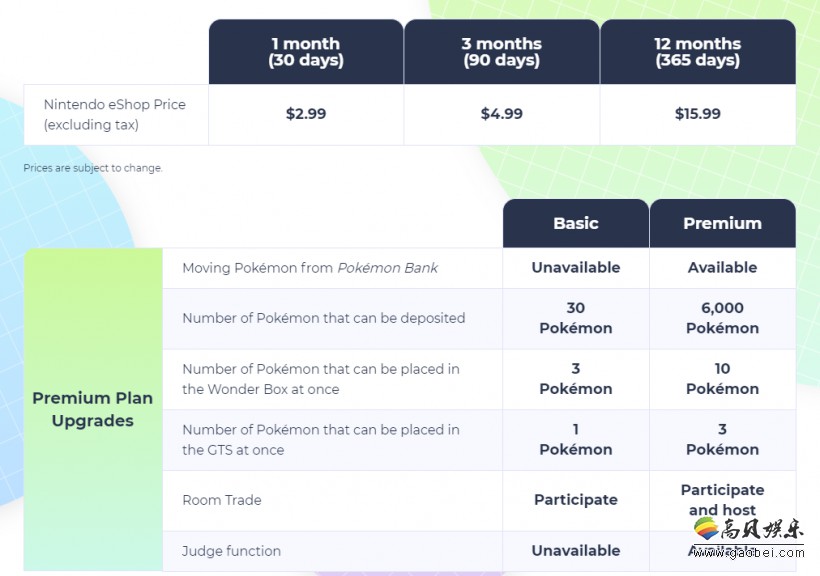Click the Participate and host cell
Viewport: 820px width, 576px height.
click(723, 500)
